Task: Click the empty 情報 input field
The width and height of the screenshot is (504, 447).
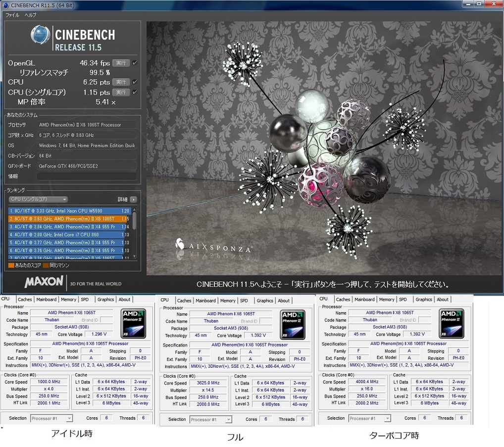Action: pos(87,176)
